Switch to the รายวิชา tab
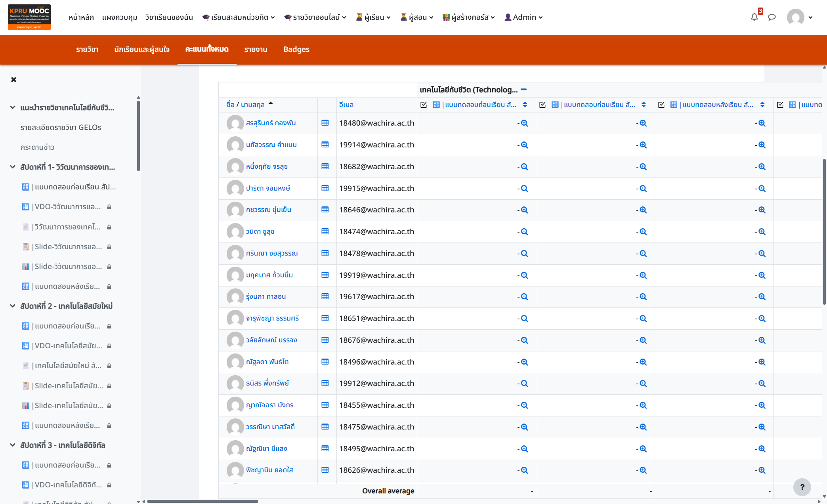This screenshot has height=504, width=827. tap(87, 50)
